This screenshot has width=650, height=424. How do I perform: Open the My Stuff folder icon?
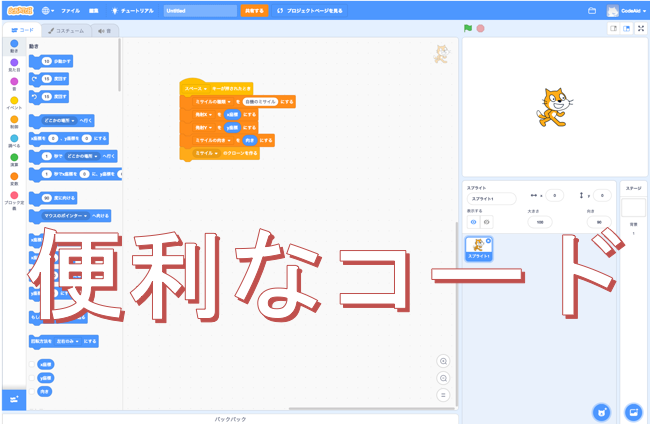click(x=592, y=11)
